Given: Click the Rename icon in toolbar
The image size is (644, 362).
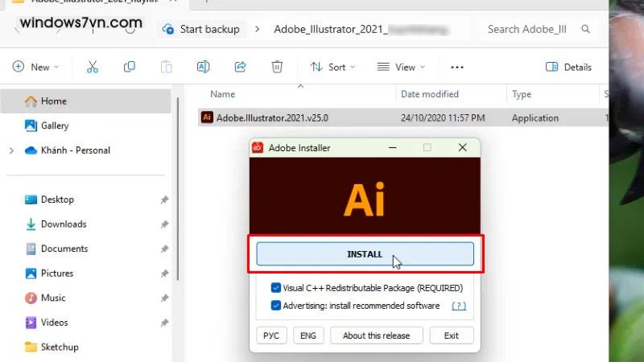Looking at the screenshot, I should pos(204,67).
